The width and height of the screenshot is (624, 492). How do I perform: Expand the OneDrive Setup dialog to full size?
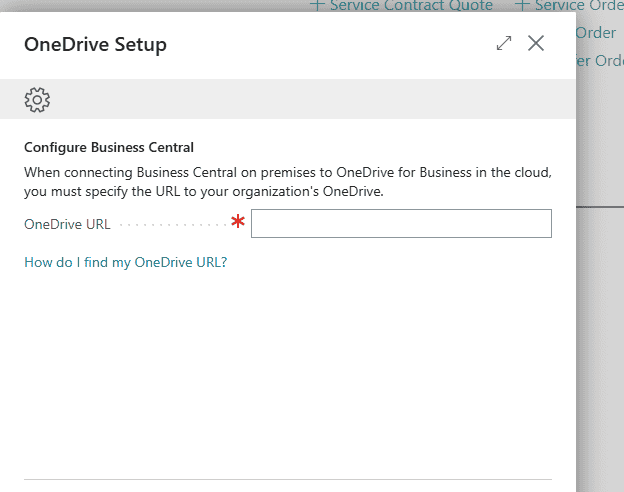(x=504, y=43)
